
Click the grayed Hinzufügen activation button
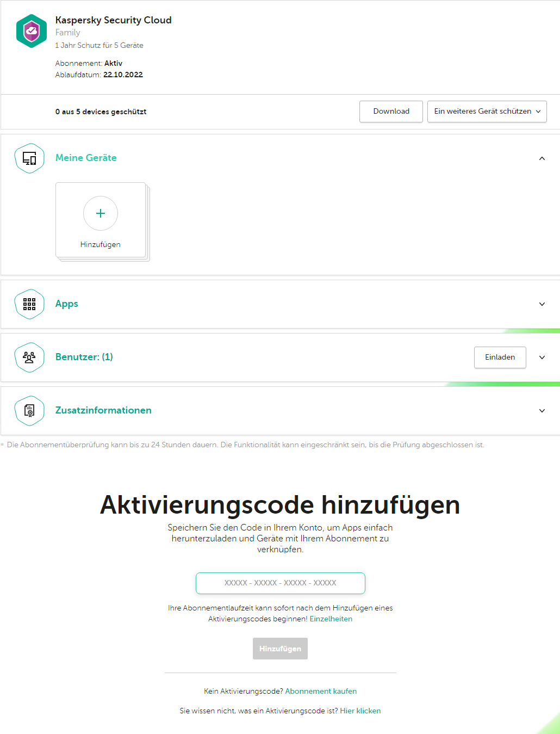[x=280, y=648]
